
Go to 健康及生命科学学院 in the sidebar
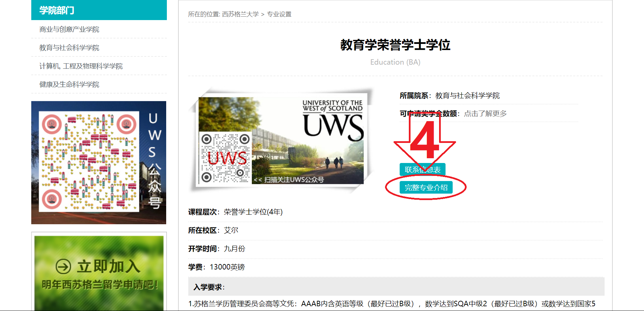coord(69,84)
